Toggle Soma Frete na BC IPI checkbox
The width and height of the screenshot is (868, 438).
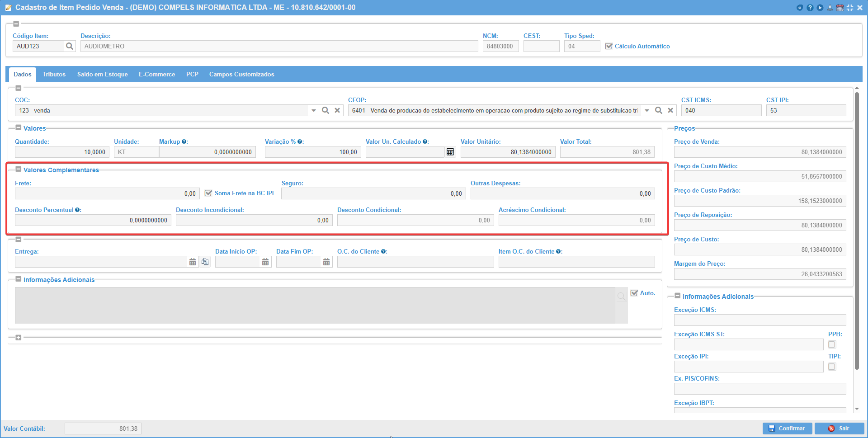pos(208,193)
